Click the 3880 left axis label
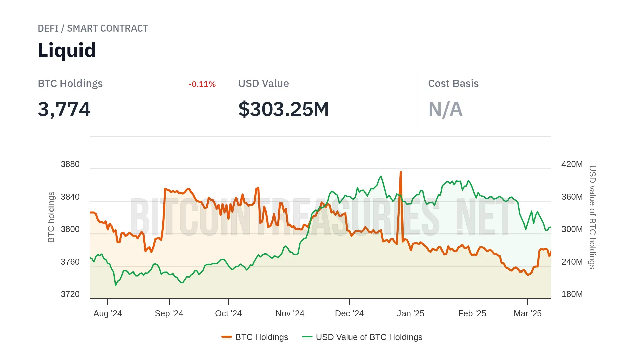644x362 pixels. point(70,164)
